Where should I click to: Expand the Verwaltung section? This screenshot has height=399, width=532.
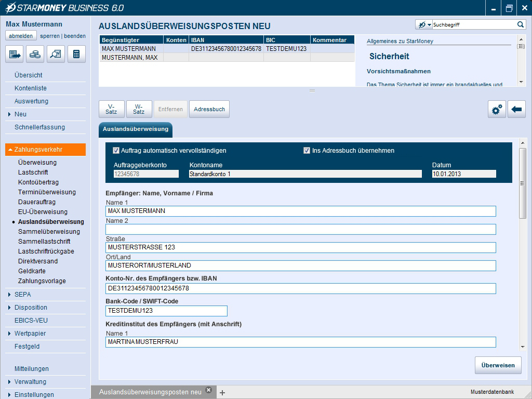9,382
